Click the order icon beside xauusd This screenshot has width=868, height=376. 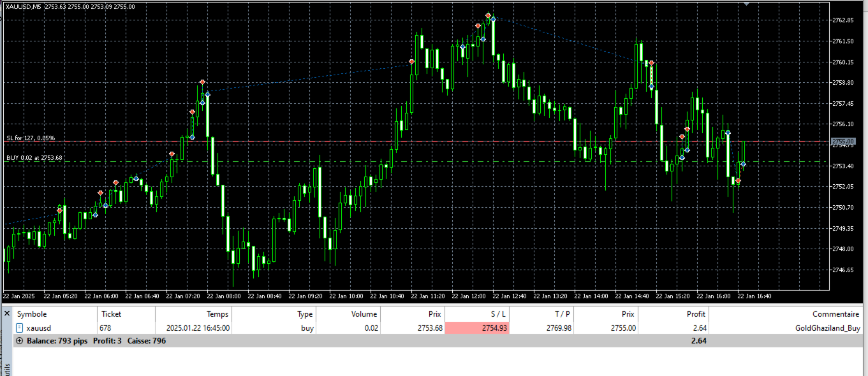[19, 328]
